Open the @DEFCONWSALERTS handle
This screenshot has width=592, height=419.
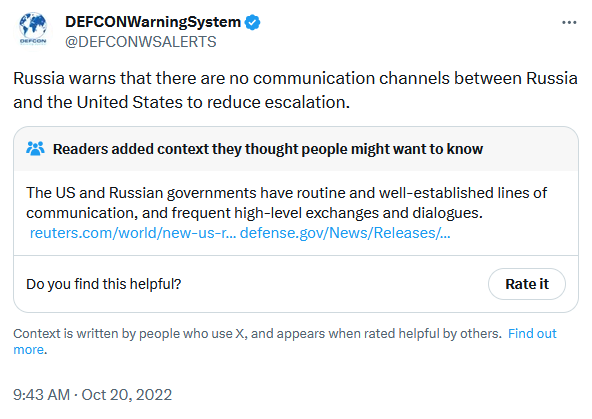point(140,42)
